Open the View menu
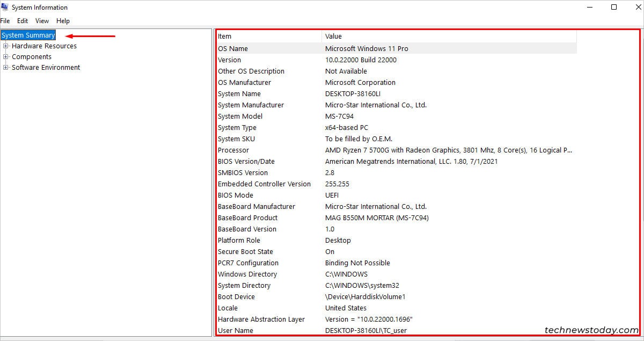 (42, 21)
